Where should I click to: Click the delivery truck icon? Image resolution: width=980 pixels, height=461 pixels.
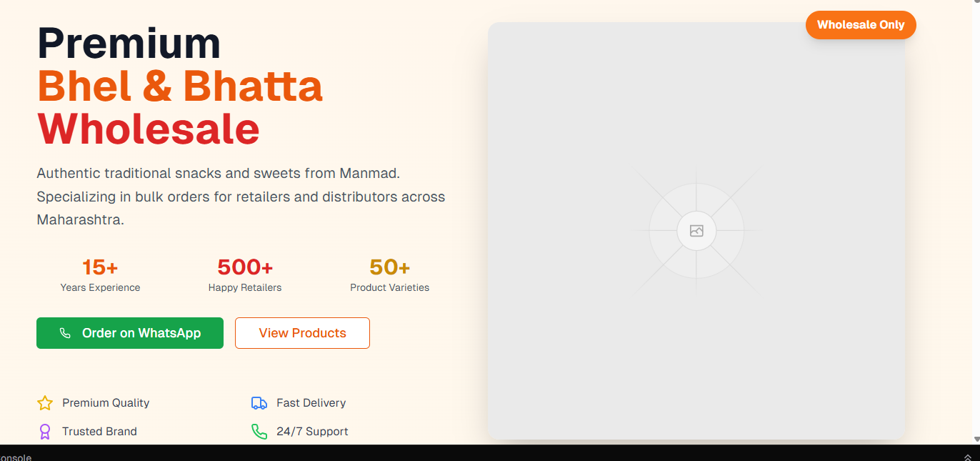click(259, 403)
